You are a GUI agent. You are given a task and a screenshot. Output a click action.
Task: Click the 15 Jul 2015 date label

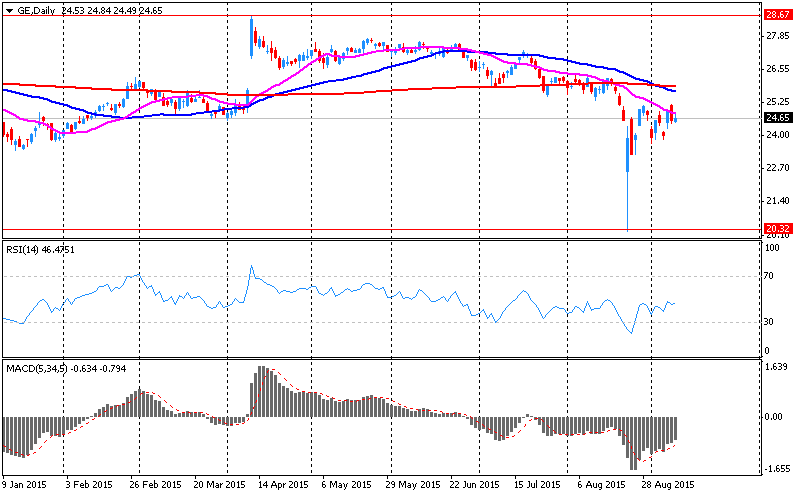[x=537, y=484]
